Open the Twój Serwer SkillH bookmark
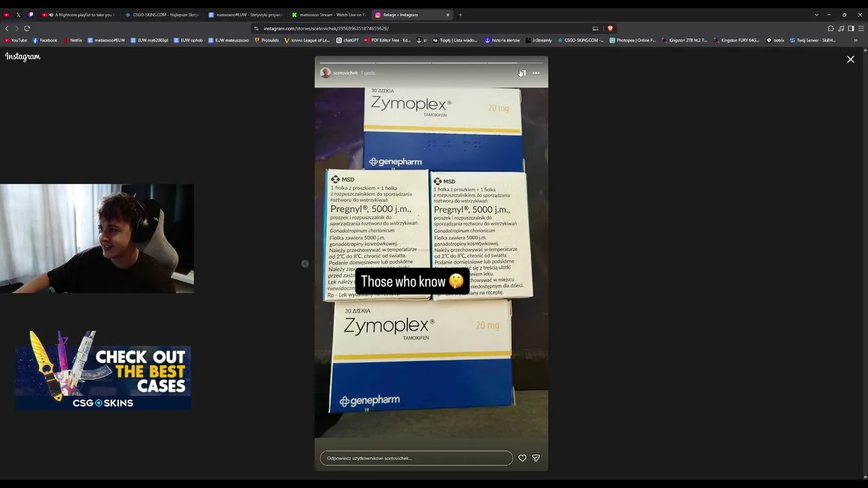 pyautogui.click(x=812, y=40)
